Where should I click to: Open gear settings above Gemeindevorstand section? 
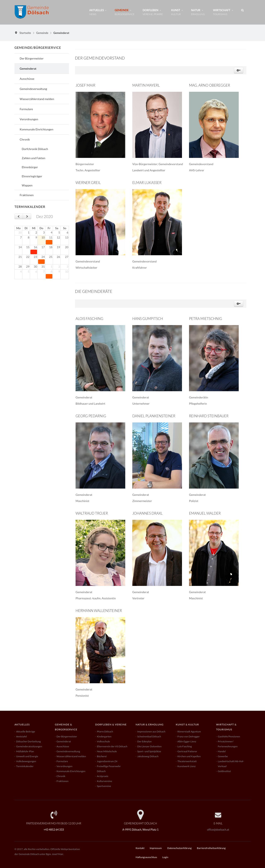pos(238,70)
